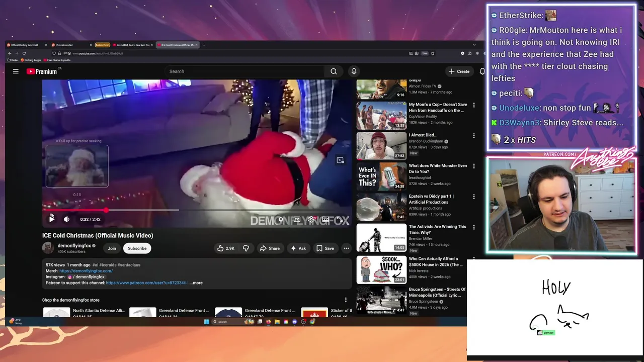644x362 pixels.
Task: Click the red scrubber handle on the progress bar
Action: [x=106, y=210]
